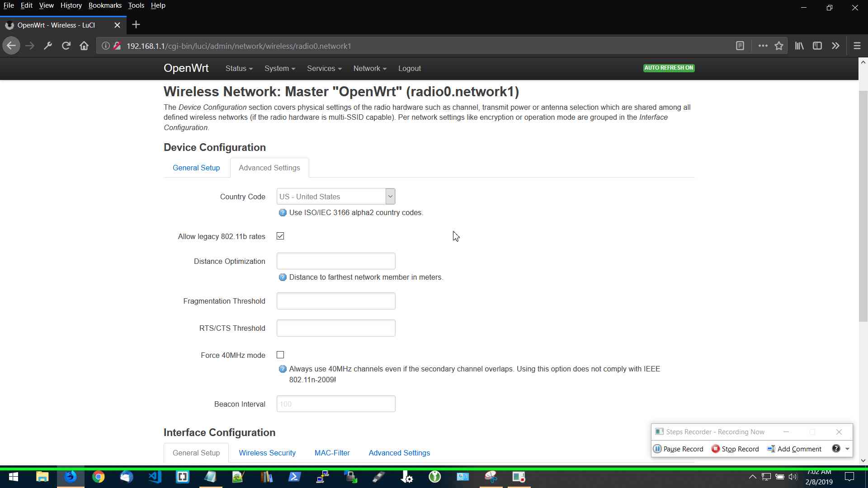Viewport: 868px width, 488px height.
Task: Go back with the browser back arrow
Action: (11, 46)
